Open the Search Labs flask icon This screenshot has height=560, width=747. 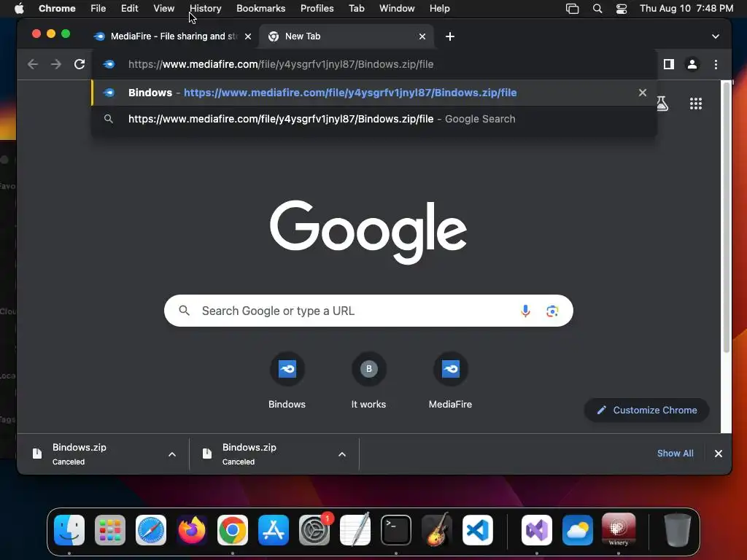coord(662,104)
